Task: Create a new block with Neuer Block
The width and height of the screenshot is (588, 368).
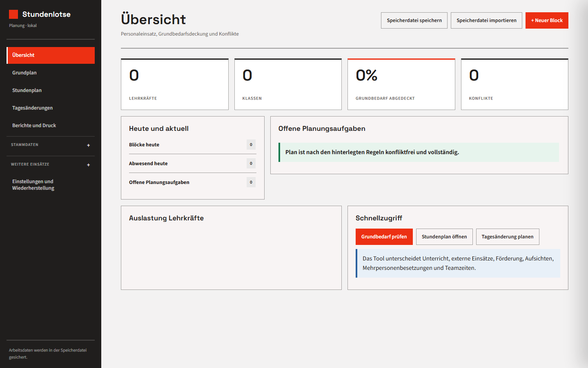Action: pyautogui.click(x=547, y=20)
